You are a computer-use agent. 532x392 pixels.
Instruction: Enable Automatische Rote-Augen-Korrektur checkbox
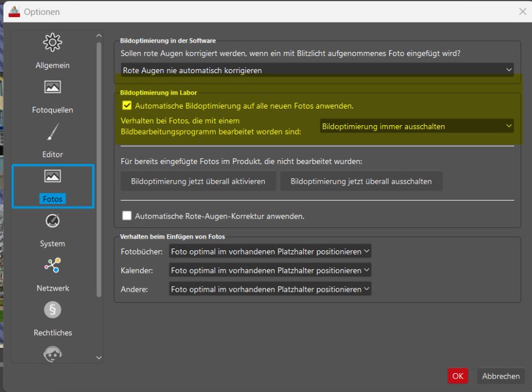(126, 216)
